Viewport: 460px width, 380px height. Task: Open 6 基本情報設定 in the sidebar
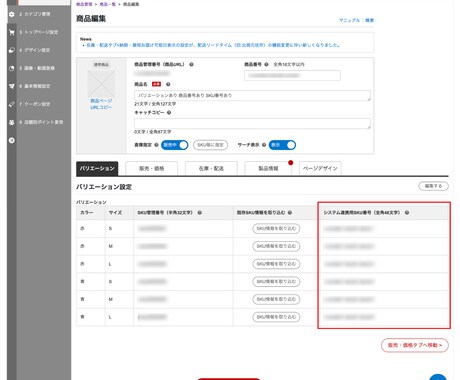tap(35, 86)
